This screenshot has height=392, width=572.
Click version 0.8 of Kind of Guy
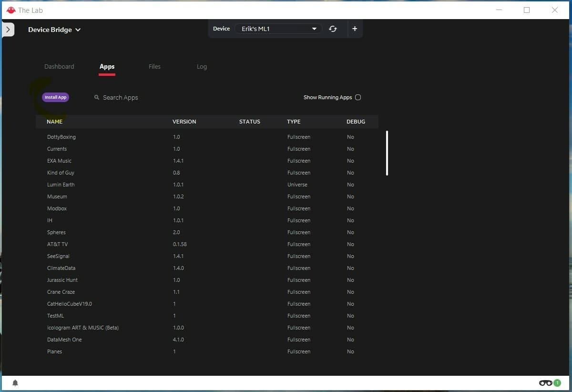click(x=176, y=173)
